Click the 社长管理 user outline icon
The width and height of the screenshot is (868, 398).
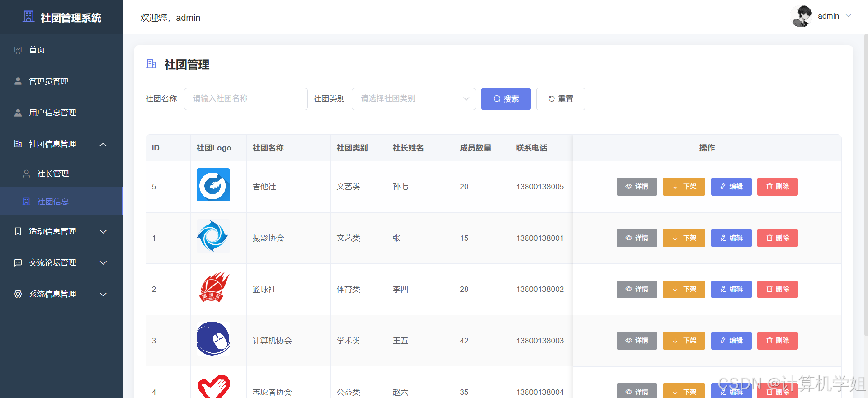pos(27,173)
